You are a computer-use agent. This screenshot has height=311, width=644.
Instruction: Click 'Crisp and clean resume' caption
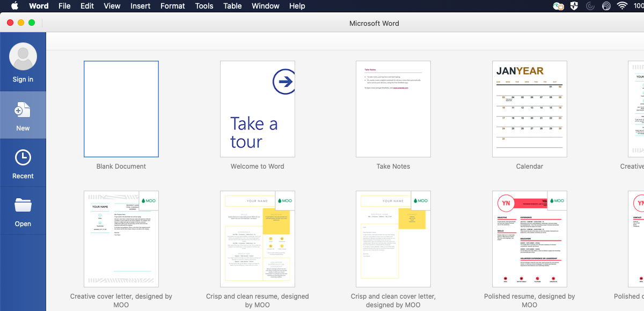click(x=258, y=301)
